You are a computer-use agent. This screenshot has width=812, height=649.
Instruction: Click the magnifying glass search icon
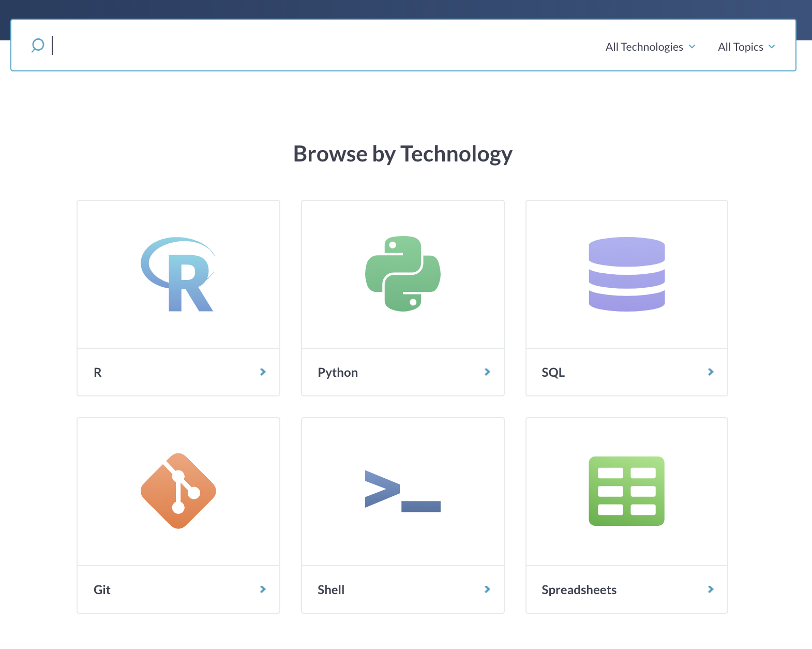point(37,46)
